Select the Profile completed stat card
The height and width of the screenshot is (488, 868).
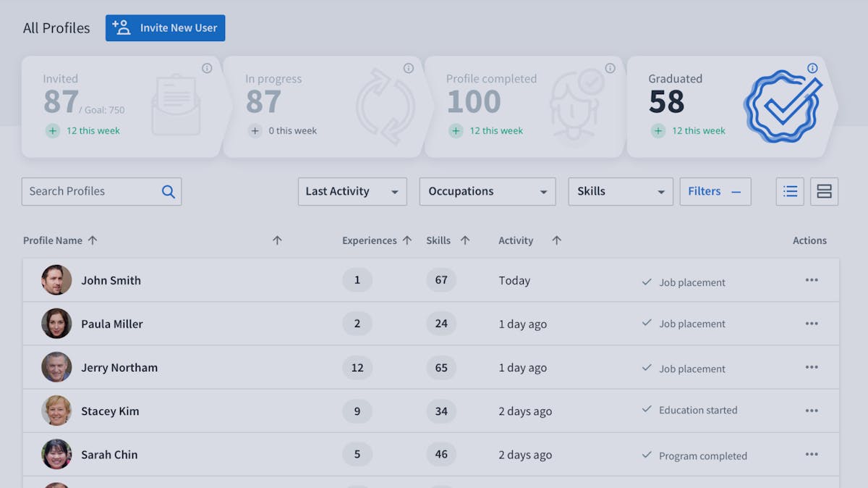point(524,107)
